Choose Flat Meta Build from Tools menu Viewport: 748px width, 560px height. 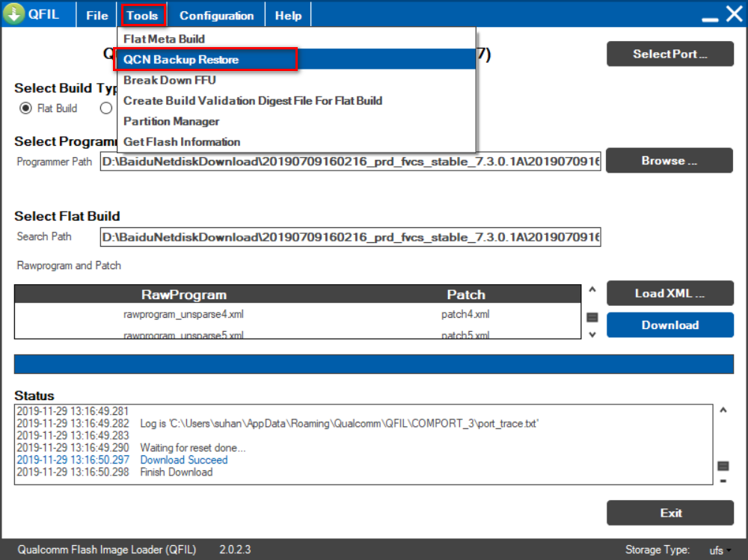coord(296,39)
